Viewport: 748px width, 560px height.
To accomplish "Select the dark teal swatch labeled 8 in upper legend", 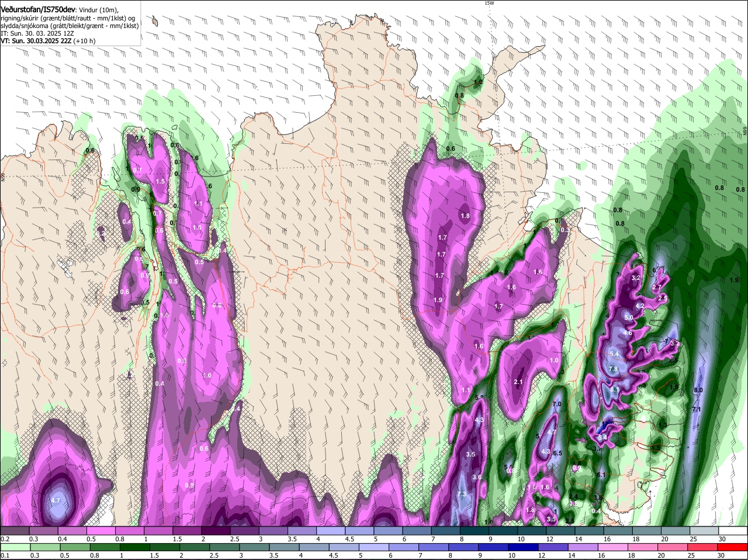I will click(x=474, y=531).
